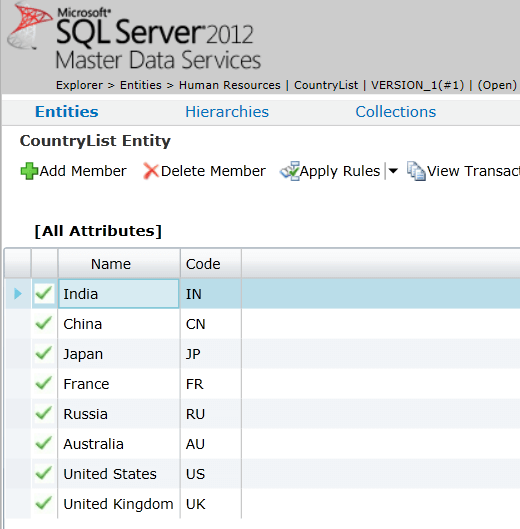This screenshot has height=529, width=520.
Task: Click the validation checkmark for United Kingdom row
Action: click(44, 504)
